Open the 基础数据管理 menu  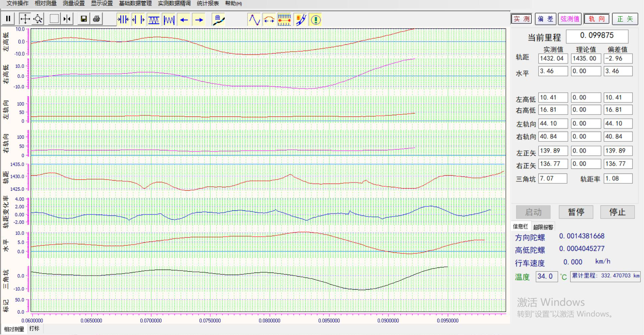(x=135, y=3)
